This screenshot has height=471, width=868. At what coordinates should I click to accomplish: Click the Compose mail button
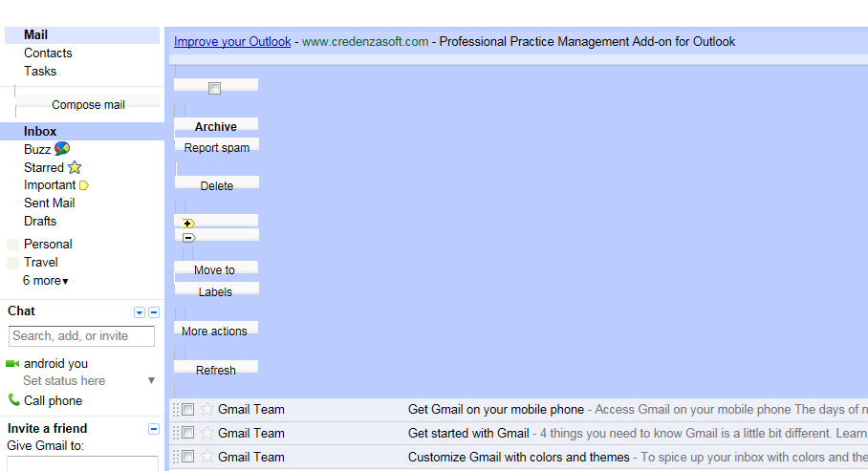click(89, 104)
